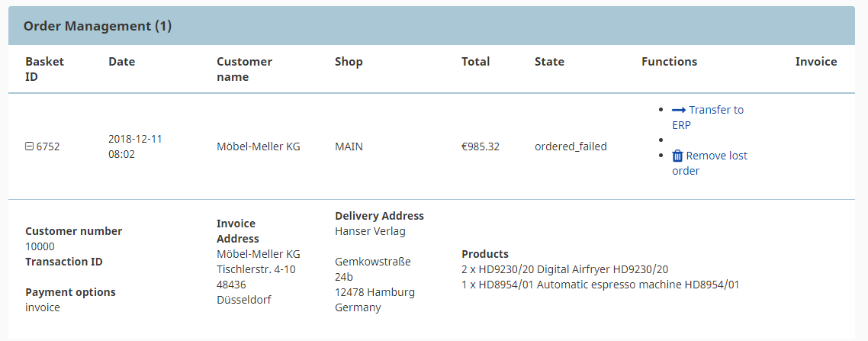This screenshot has width=868, height=341.
Task: Select the Customer name column header
Action: (244, 69)
